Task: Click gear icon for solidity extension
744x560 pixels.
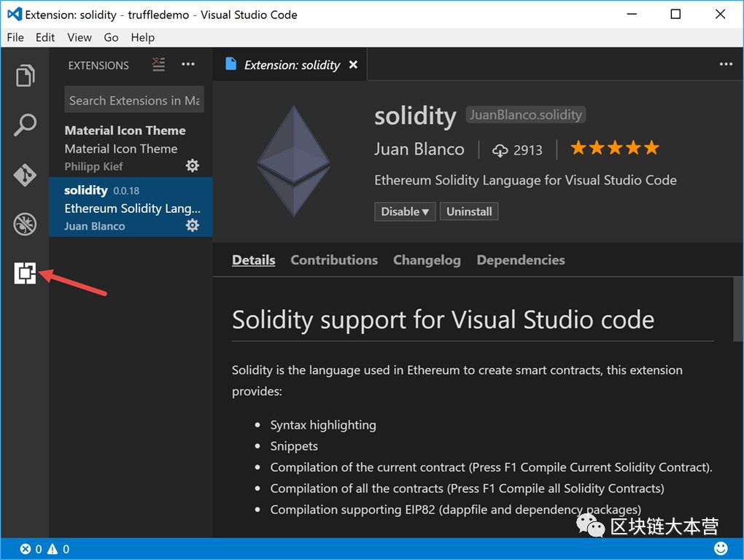Action: [192, 225]
